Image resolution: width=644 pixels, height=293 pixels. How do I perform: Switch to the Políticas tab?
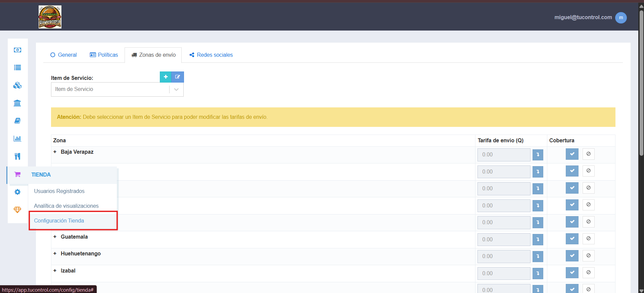point(104,55)
